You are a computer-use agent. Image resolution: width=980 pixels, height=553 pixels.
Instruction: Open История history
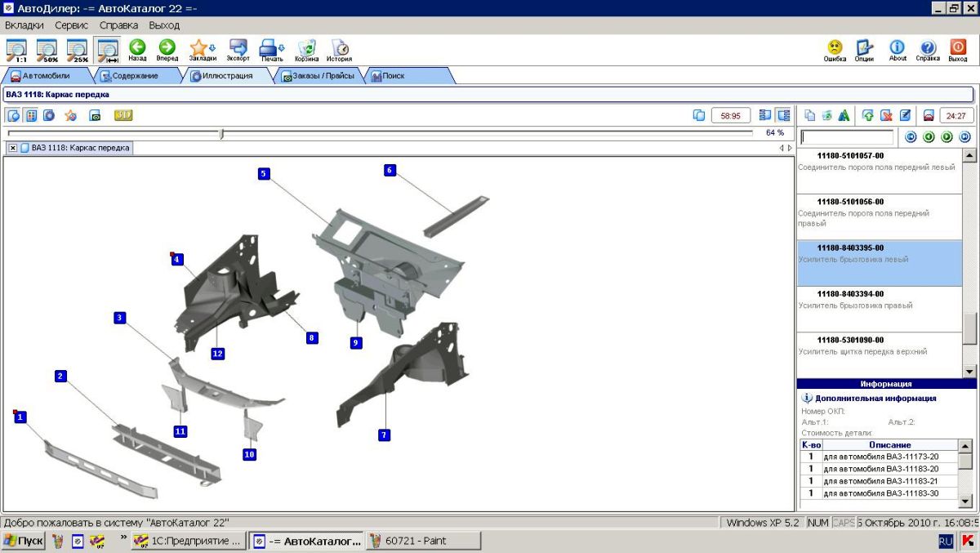point(340,51)
